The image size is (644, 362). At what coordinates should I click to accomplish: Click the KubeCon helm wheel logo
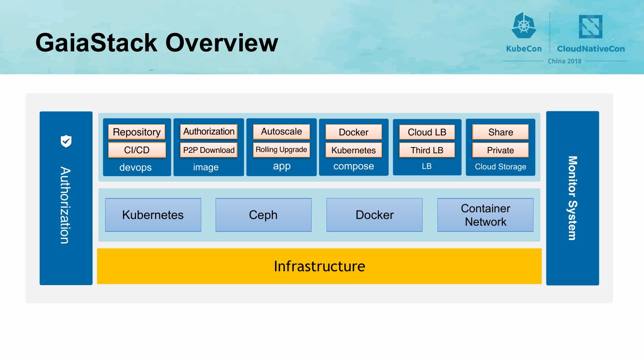pyautogui.click(x=524, y=25)
